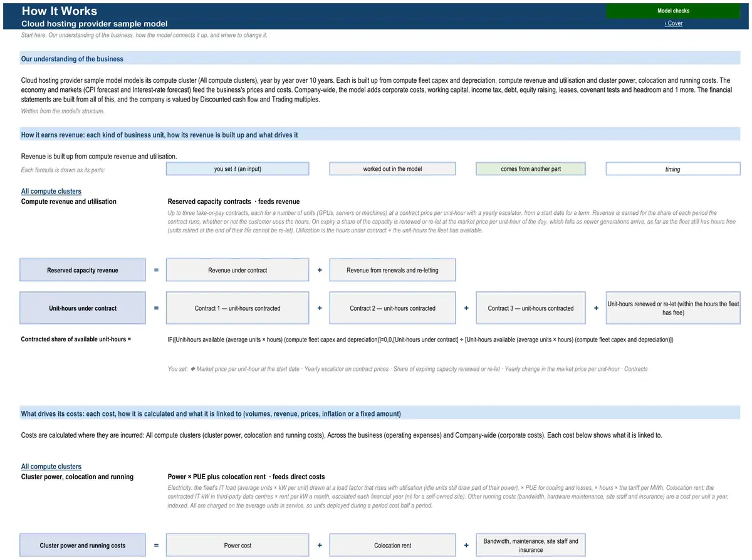Select the Reserved capacity revenue box
Viewport: 752px width, 560px height.
(83, 270)
